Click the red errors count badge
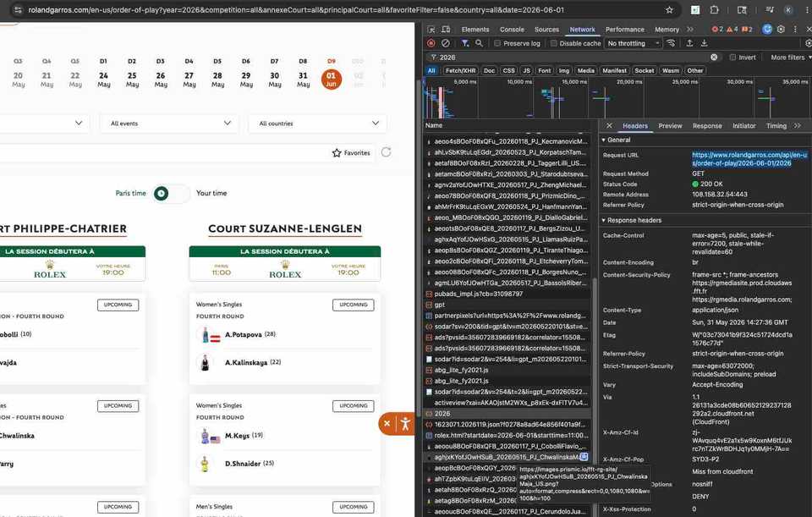The height and width of the screenshot is (517, 812). [x=717, y=30]
